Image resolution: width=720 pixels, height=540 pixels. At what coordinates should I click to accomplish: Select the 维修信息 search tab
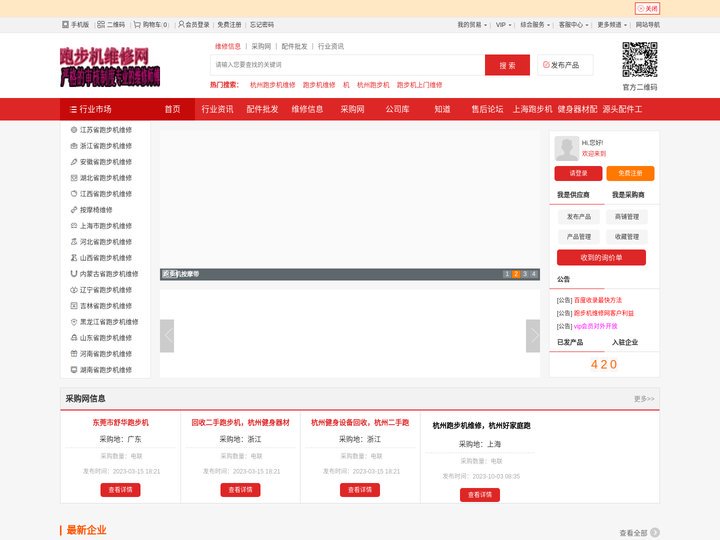coord(228,46)
